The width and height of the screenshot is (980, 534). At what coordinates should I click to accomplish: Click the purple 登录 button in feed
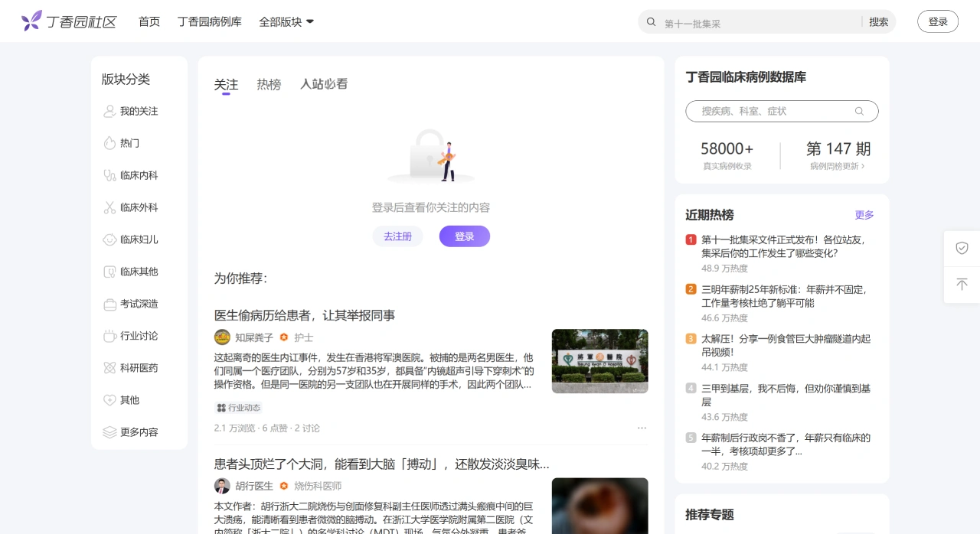[465, 236]
